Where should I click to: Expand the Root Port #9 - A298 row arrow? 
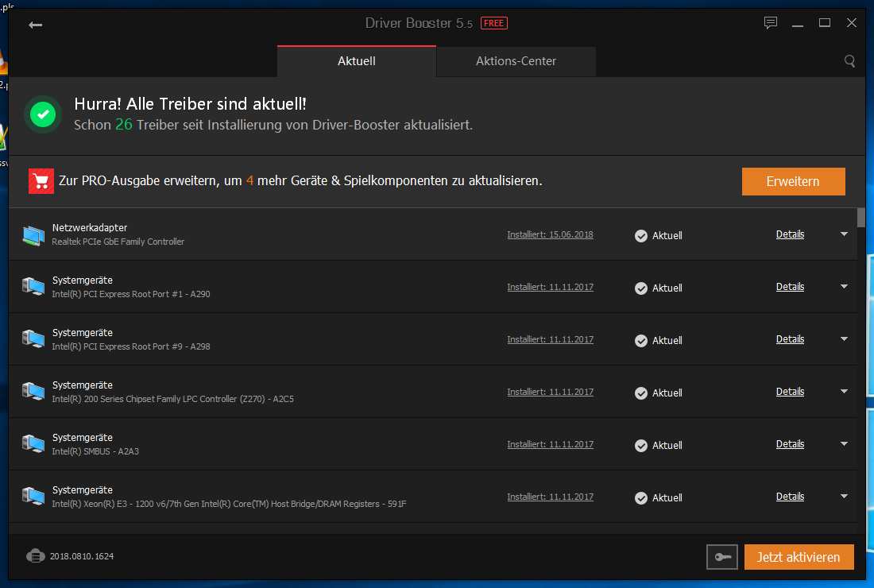point(844,338)
